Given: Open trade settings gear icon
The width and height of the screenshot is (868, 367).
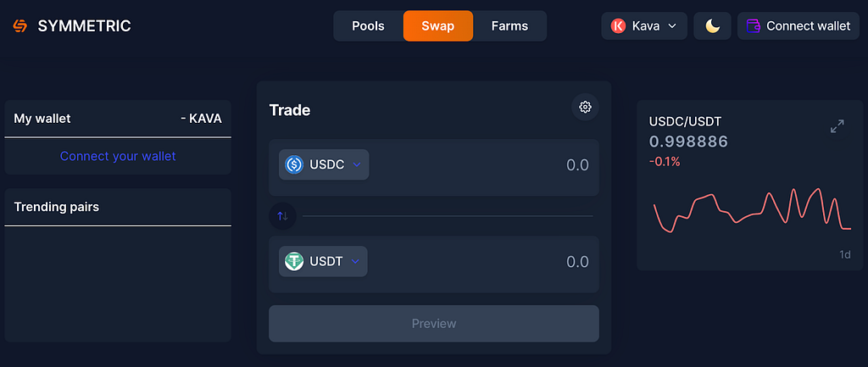Looking at the screenshot, I should coord(585,107).
